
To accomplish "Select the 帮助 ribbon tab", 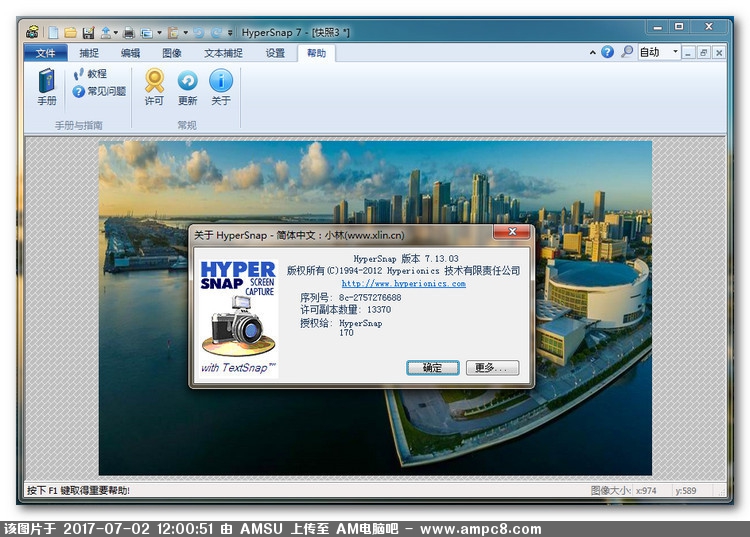I will 316,53.
